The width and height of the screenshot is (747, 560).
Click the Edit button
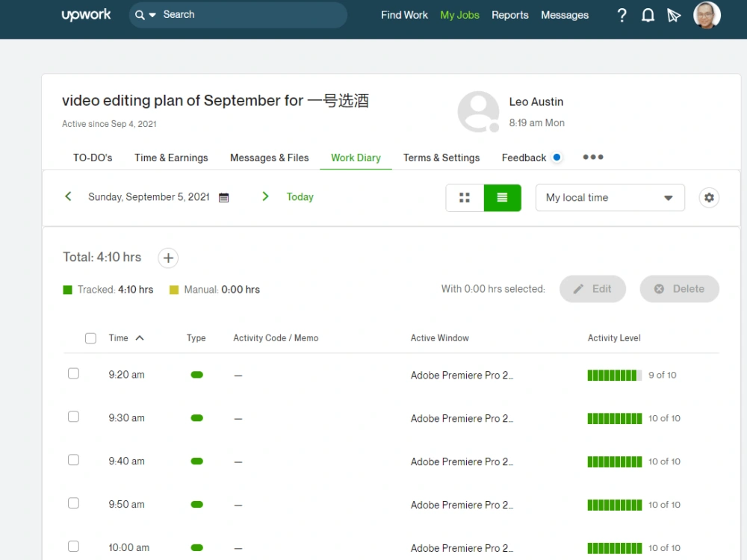pyautogui.click(x=592, y=289)
